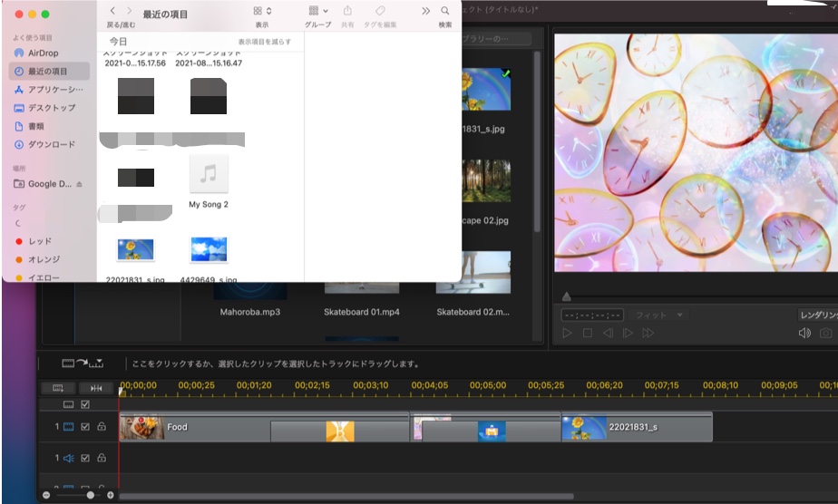Viewport: 838px width, 504px height.
Task: Click the fast forward playback icon
Action: [x=648, y=334]
